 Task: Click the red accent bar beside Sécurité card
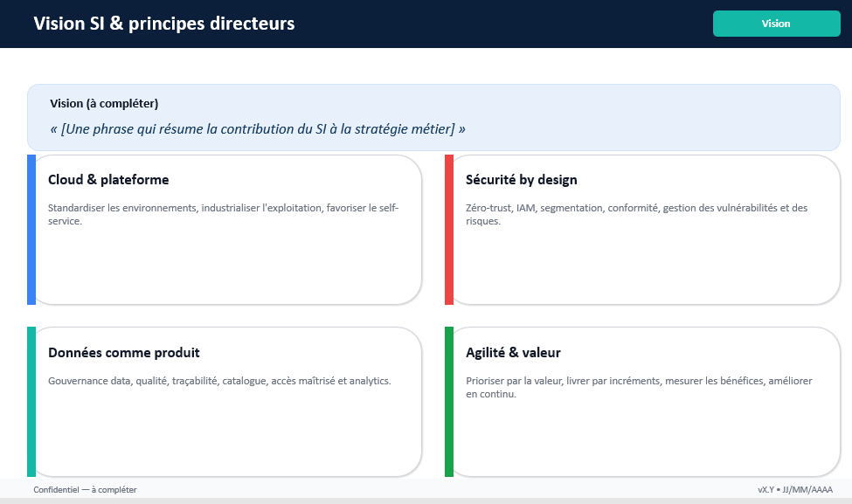[x=449, y=230]
